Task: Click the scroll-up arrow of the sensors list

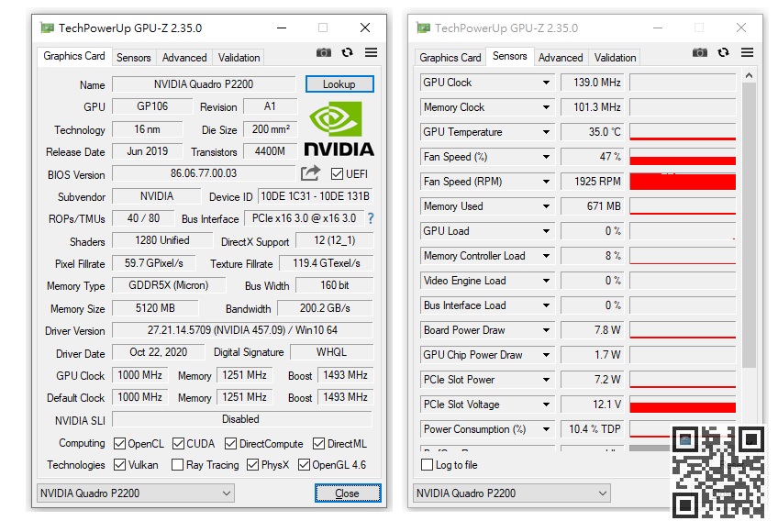Action: point(750,75)
